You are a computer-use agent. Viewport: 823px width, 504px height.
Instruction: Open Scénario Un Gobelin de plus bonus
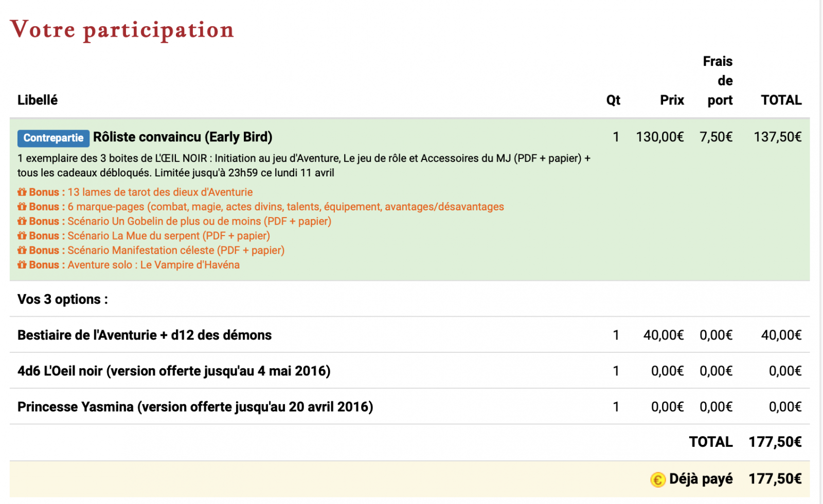click(199, 221)
